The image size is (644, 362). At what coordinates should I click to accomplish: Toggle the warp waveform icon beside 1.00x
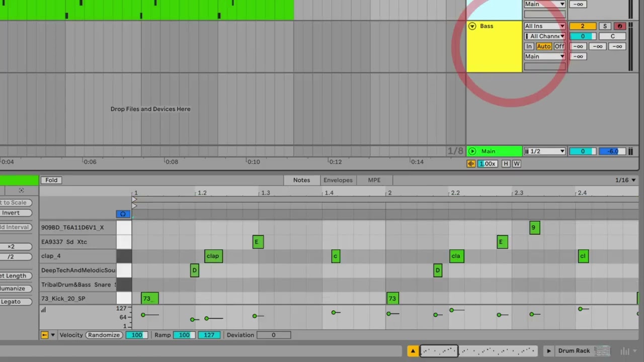471,163
